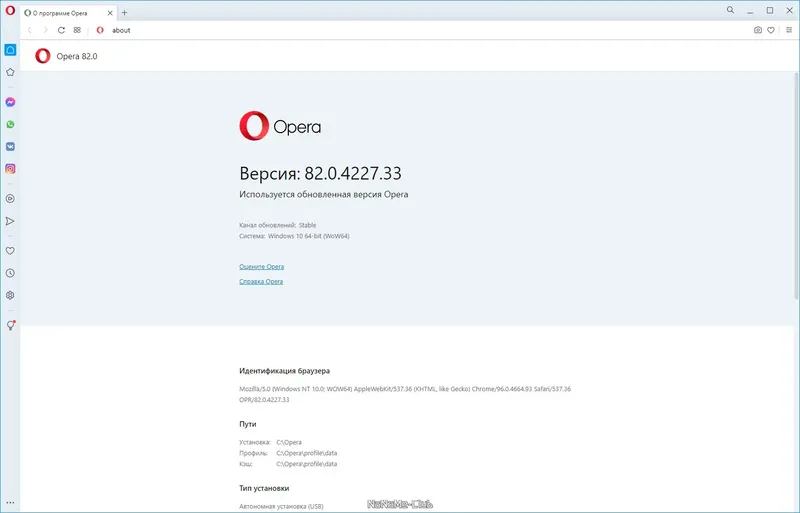Click the 'Windows 10 64-bit (WoW64)' text
Image resolution: width=800 pixels, height=513 pixels.
(x=309, y=236)
